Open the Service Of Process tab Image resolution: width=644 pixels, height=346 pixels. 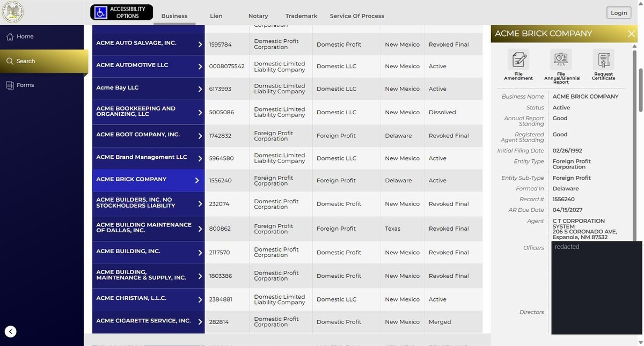point(357,16)
